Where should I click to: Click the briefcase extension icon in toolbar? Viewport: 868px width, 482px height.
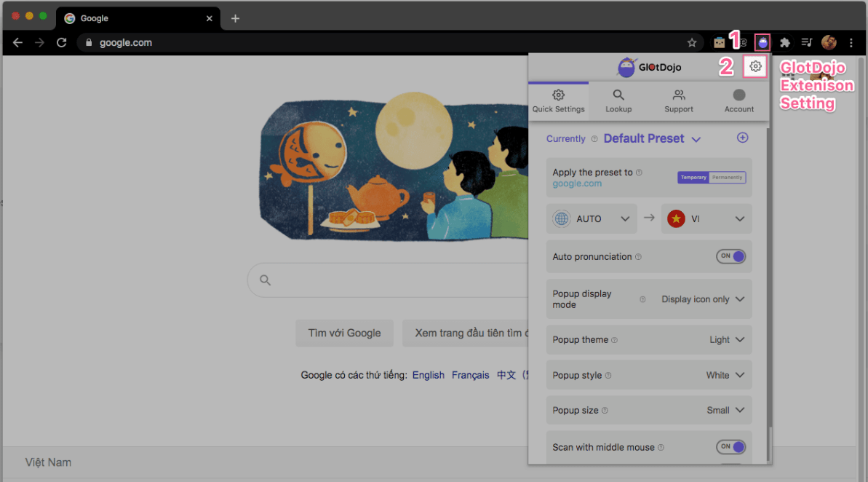(719, 43)
